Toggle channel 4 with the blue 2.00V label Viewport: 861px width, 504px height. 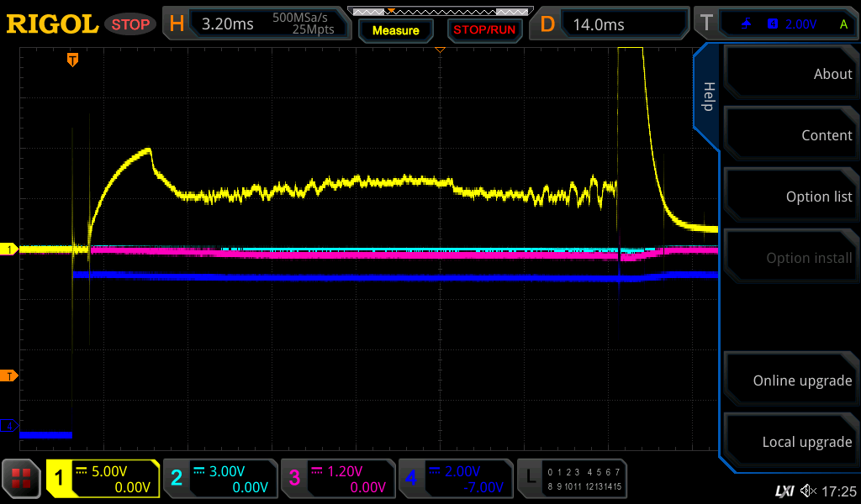click(x=456, y=479)
